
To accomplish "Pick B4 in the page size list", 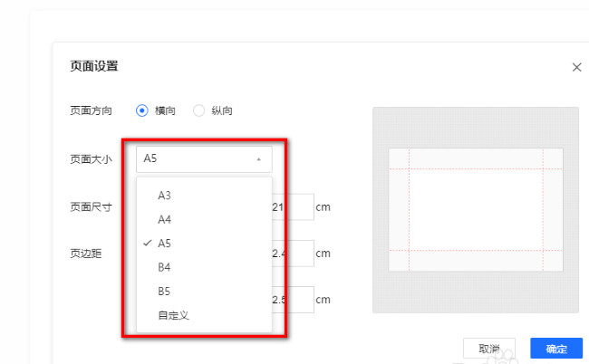I will 165,267.
